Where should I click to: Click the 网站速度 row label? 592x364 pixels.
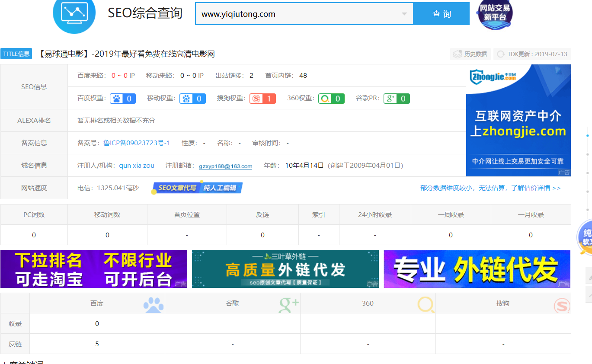tap(34, 188)
